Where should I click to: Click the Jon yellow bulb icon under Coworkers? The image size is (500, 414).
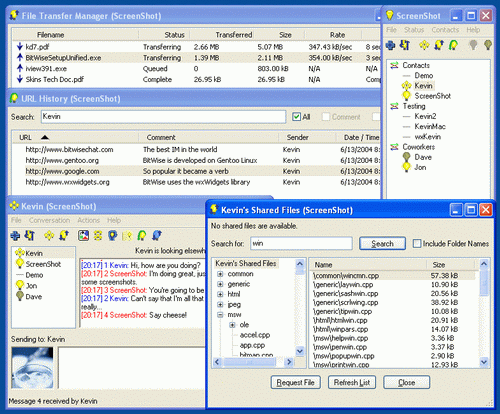point(406,167)
